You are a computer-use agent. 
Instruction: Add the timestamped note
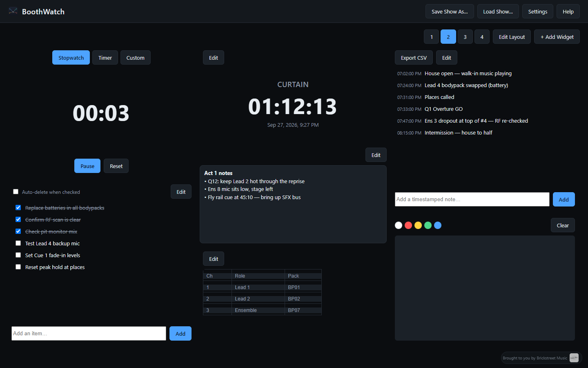(x=563, y=200)
